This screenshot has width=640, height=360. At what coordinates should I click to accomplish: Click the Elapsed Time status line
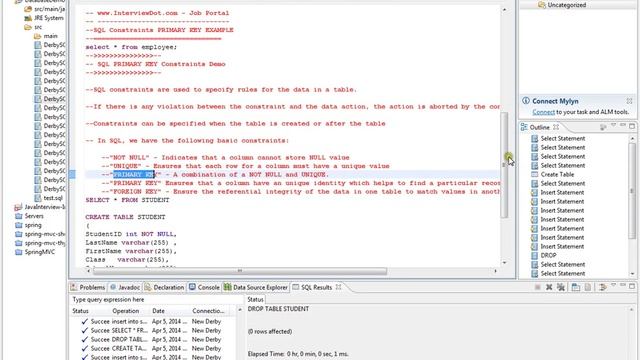(298, 354)
